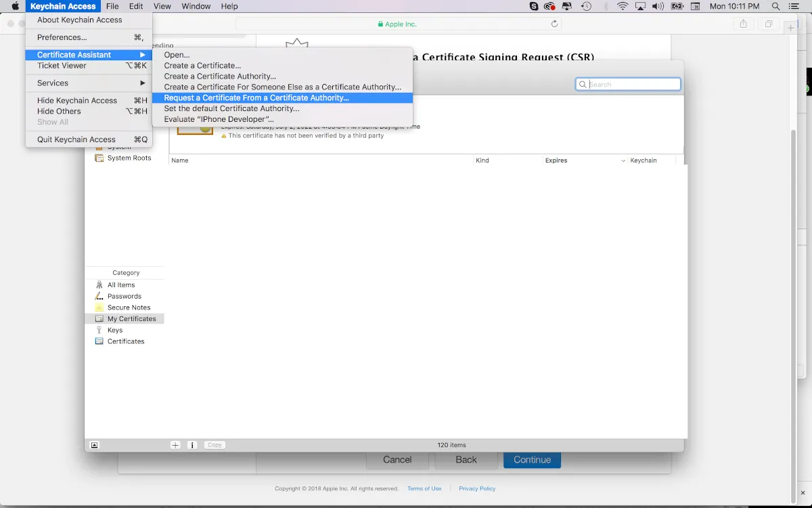812x508 pixels.
Task: Show all Safari tabs
Action: click(x=769, y=24)
